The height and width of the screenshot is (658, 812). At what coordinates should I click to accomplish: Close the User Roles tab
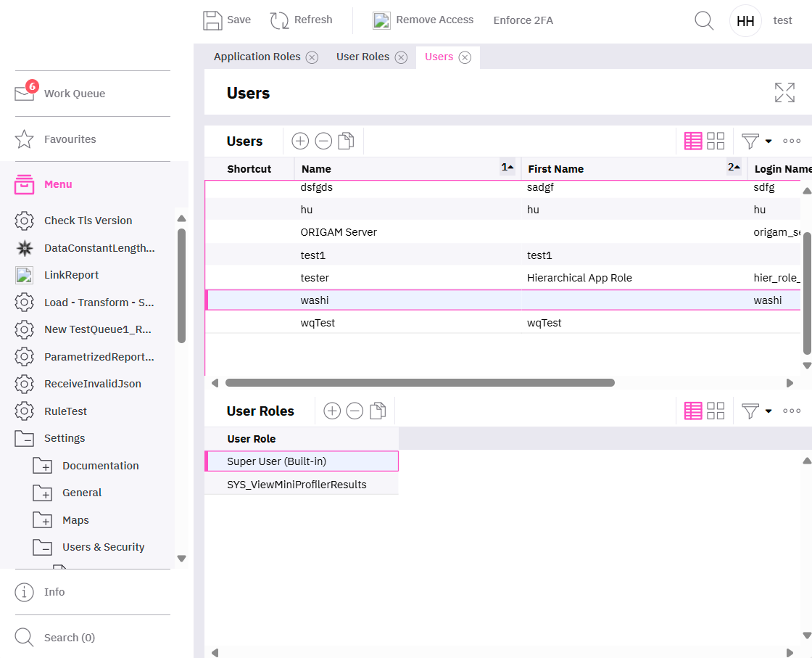[x=401, y=57]
